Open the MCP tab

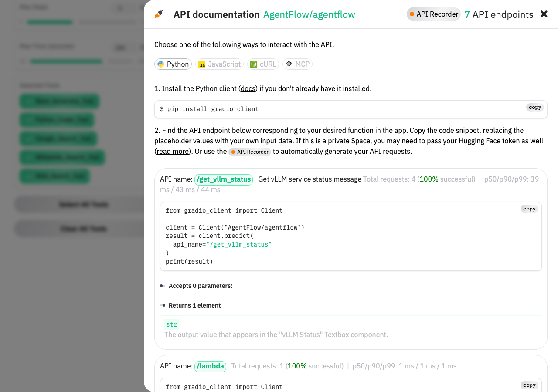(x=297, y=64)
